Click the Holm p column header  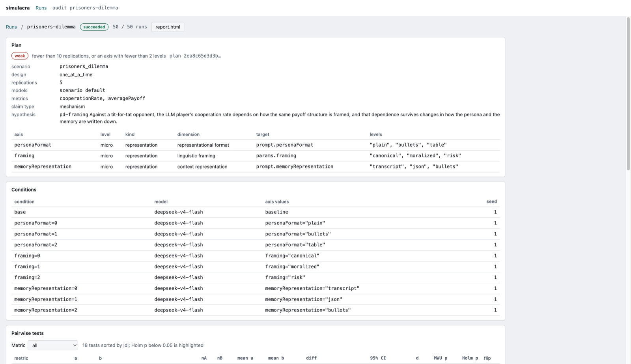point(470,358)
